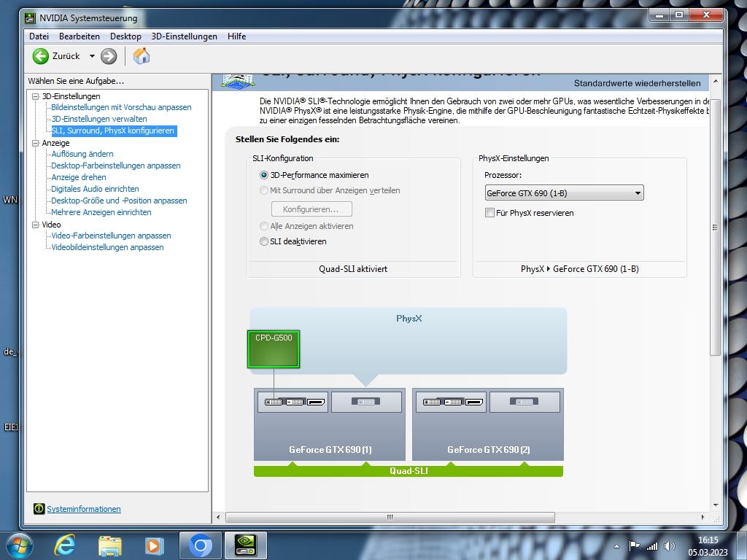Screen dimensions: 747x560
Task: Open the Hilfe menu
Action: coord(237,36)
